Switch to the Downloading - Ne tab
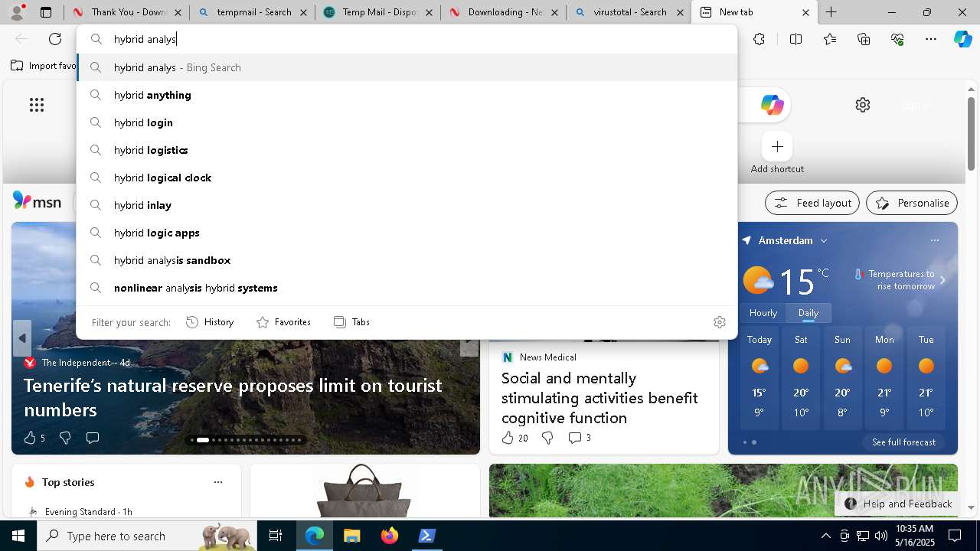This screenshot has width=980, height=551. [503, 12]
